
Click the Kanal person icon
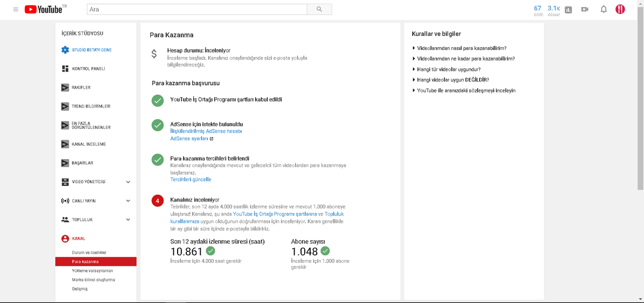(x=65, y=239)
